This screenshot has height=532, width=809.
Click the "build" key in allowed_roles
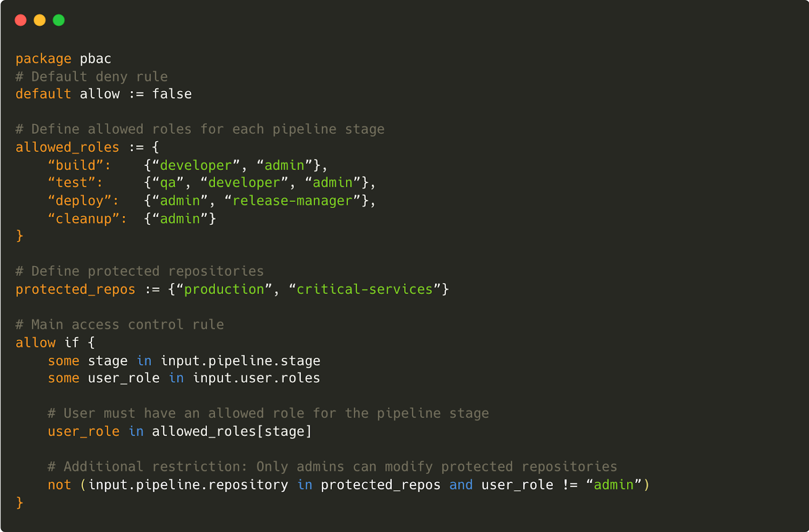(75, 165)
